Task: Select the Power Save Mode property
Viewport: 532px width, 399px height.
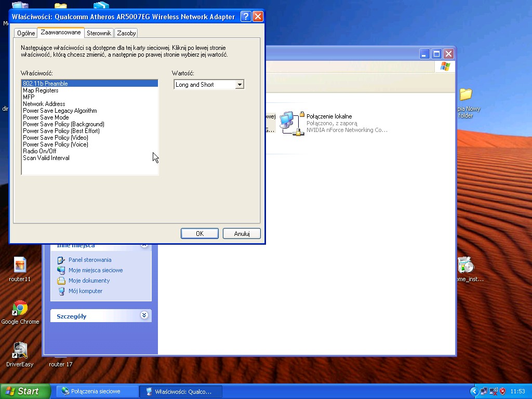Action: coord(90,117)
